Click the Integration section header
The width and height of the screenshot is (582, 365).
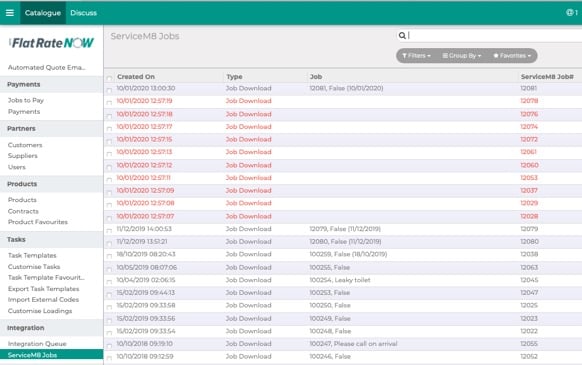26,328
